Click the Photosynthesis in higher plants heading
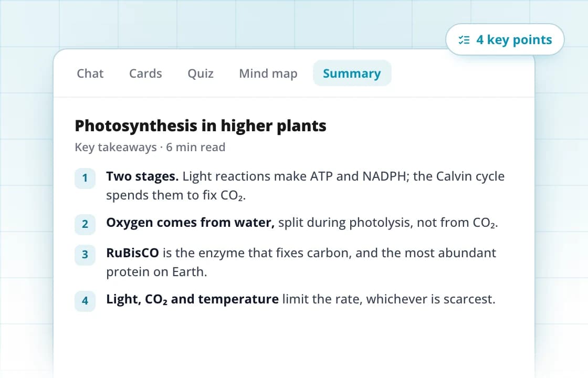588x378 pixels. (201, 125)
